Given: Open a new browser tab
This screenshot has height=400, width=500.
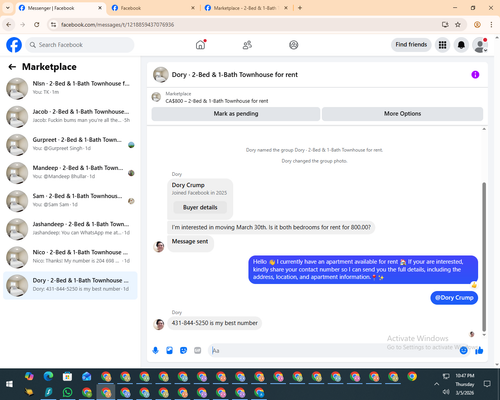Looking at the screenshot, I should click(x=300, y=8).
